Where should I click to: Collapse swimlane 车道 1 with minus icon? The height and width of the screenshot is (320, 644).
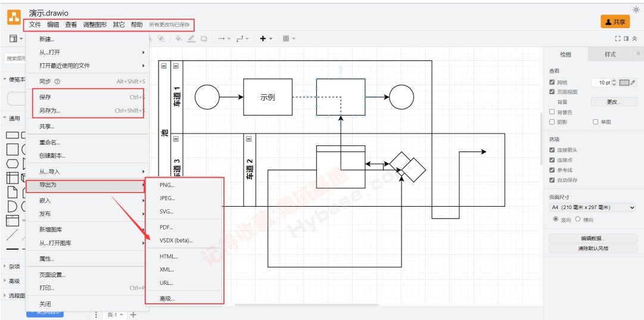(176, 66)
